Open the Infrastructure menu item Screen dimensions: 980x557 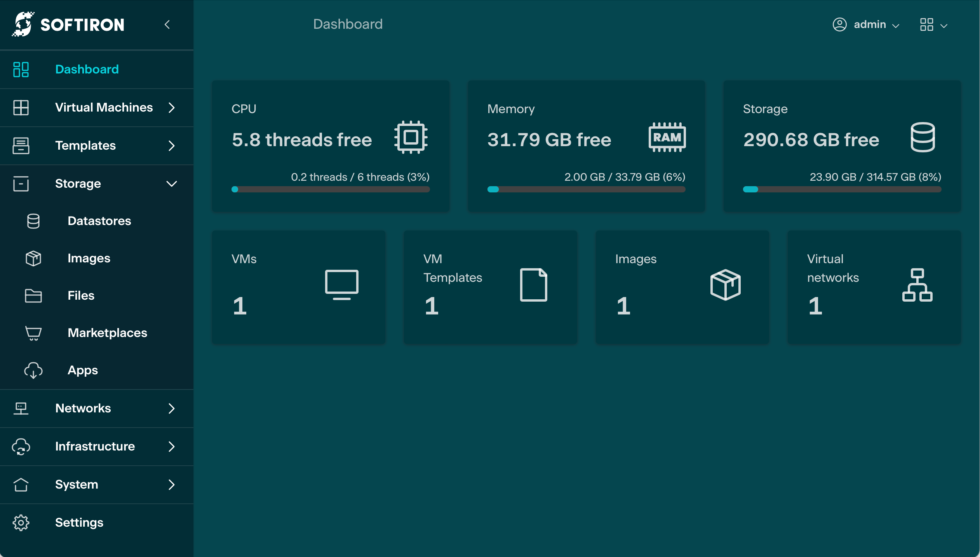point(95,447)
